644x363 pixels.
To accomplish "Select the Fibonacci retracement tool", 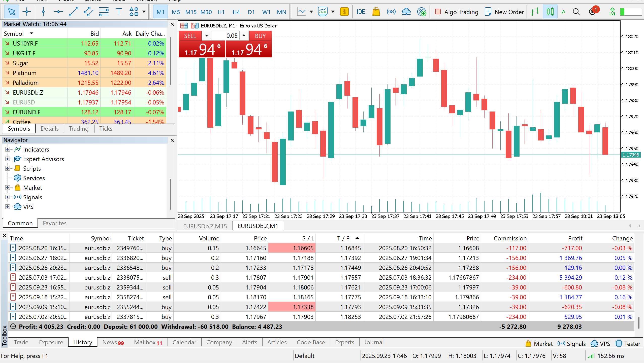I will click(x=104, y=12).
